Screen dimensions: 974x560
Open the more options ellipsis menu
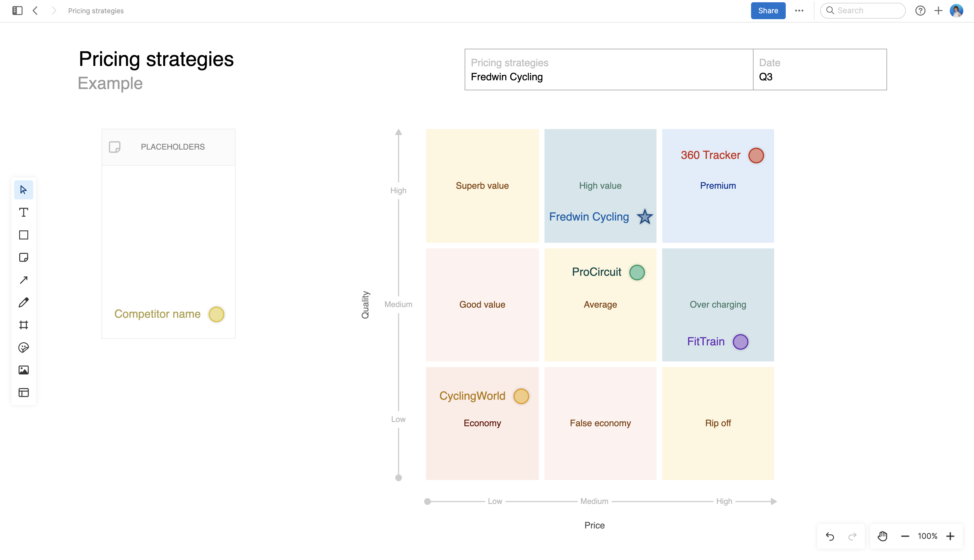[x=799, y=11]
